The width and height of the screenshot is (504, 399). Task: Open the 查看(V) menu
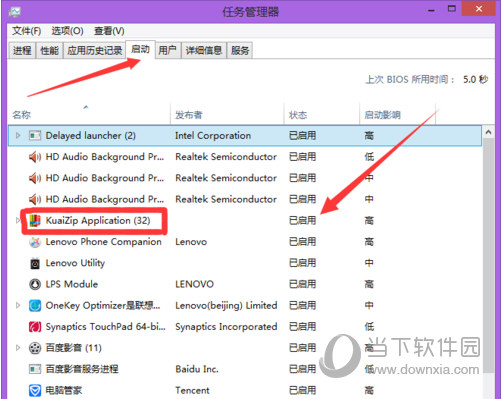point(109,31)
